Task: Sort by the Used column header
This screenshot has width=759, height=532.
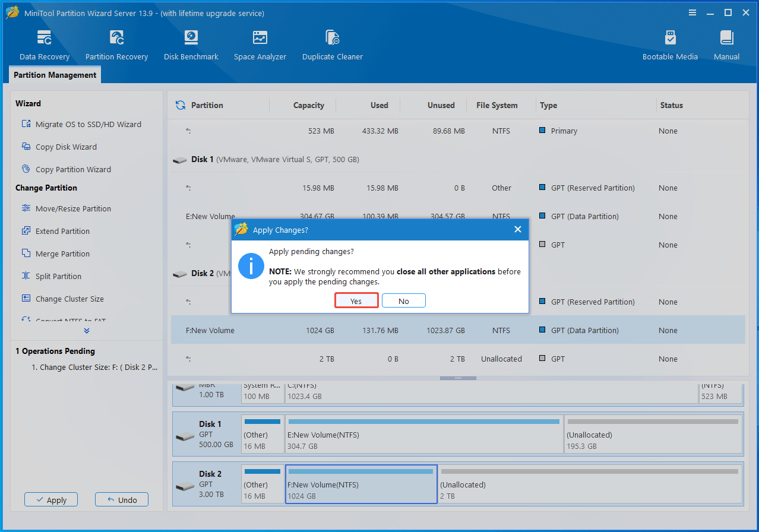Action: [x=379, y=105]
